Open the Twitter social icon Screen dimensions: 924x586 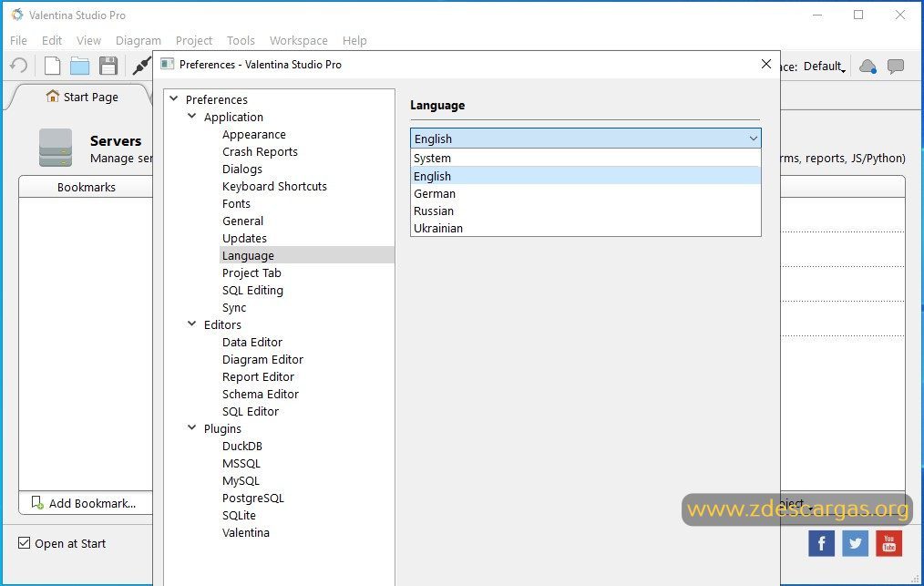coord(855,543)
